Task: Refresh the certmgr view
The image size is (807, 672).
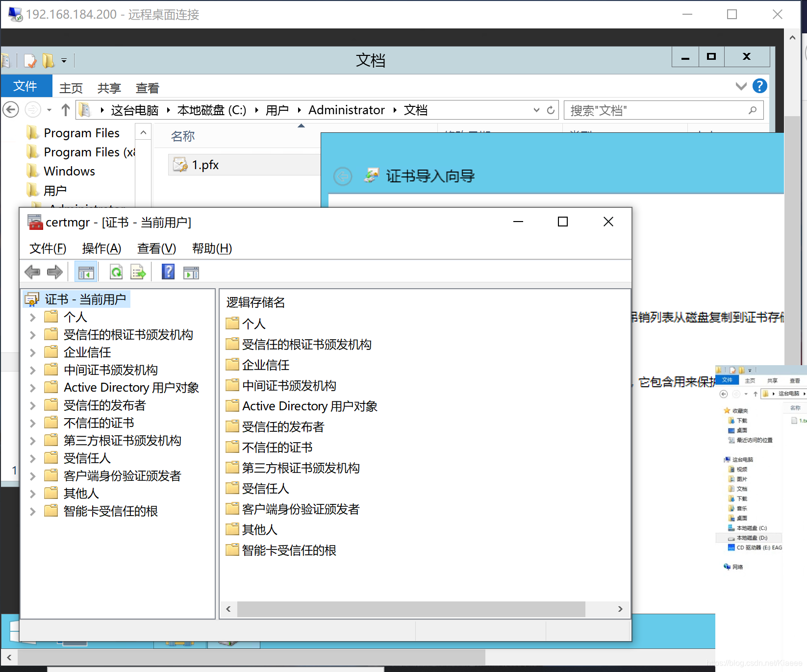Action: pos(116,272)
